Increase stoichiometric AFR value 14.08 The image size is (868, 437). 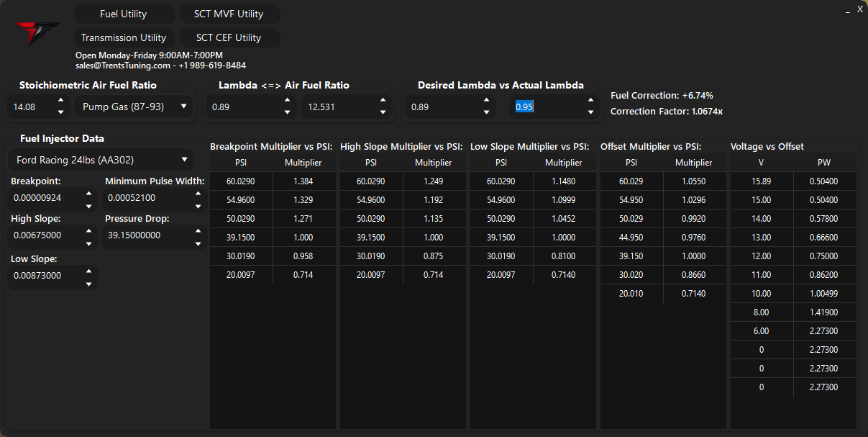point(60,102)
